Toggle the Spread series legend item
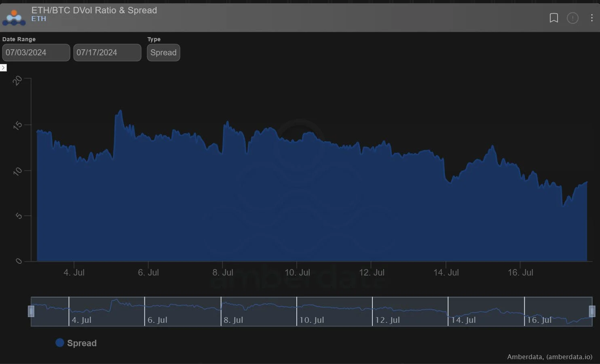This screenshot has width=600, height=364. 76,343
